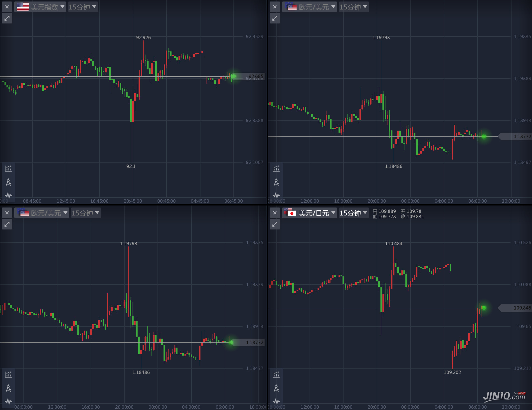Click 1.19793 high label in bottom-left panel
The height and width of the screenshot is (410, 532).
point(128,243)
